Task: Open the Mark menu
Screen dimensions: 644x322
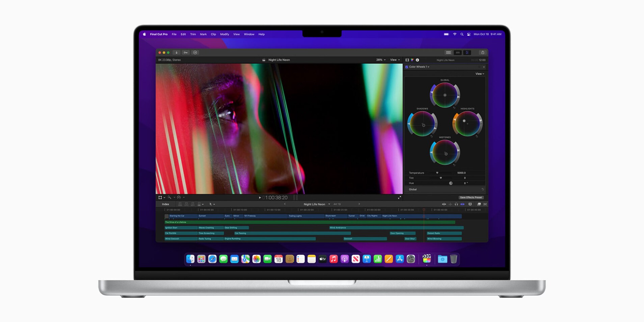Action: click(203, 34)
